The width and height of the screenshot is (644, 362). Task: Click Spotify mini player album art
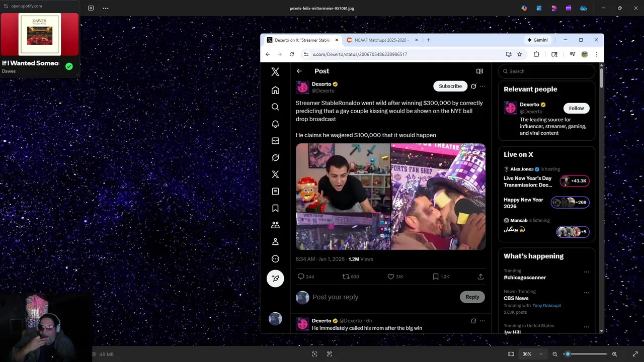tap(40, 34)
